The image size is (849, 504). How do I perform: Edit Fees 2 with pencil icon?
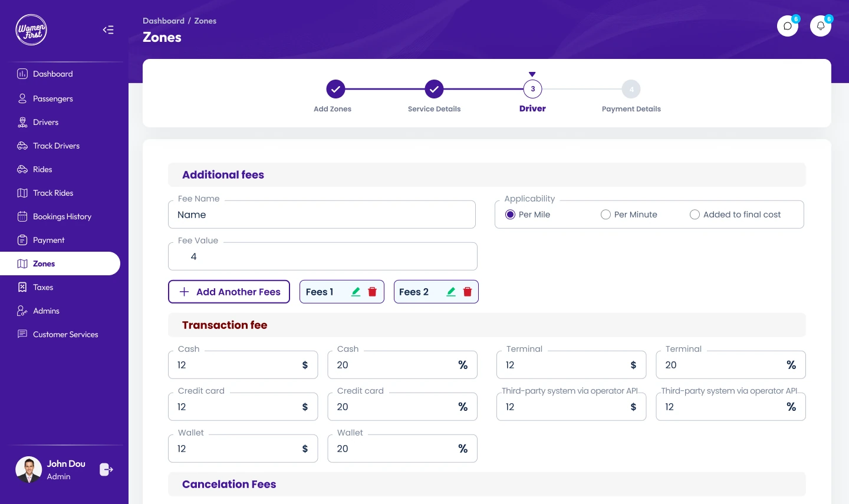tap(451, 292)
